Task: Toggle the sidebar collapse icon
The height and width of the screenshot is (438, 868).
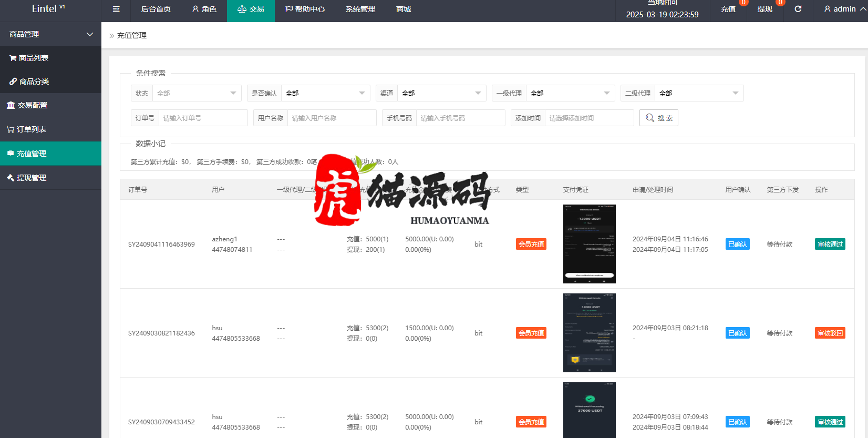Action: point(116,9)
